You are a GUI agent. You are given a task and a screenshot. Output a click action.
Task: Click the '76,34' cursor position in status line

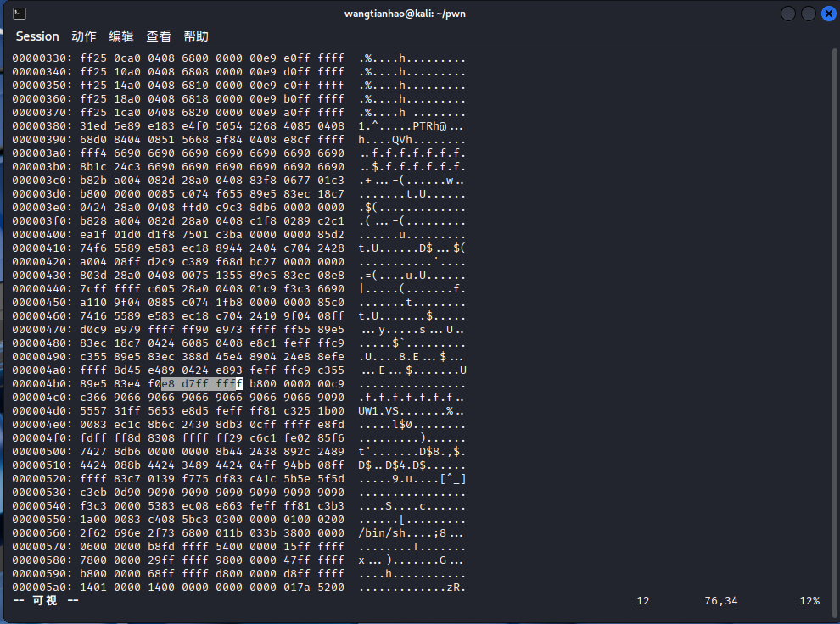point(721,601)
